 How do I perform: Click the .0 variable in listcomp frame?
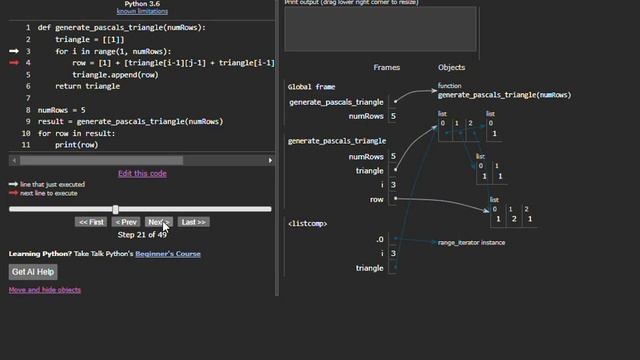380,239
